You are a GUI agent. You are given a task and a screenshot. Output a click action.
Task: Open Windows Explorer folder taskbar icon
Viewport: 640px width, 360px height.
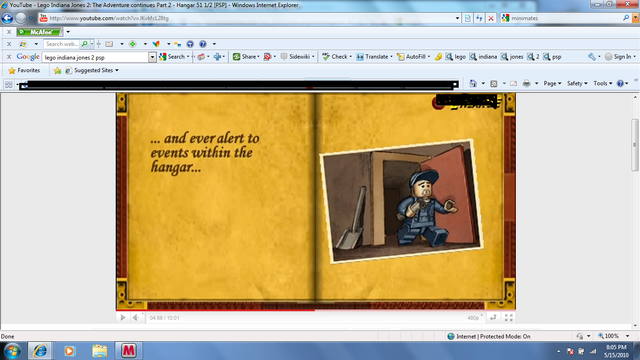(99, 351)
